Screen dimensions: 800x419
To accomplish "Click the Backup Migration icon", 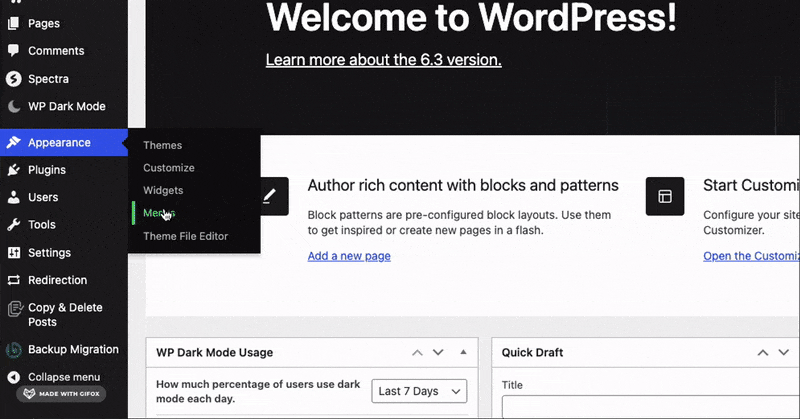I will pyautogui.click(x=14, y=350).
